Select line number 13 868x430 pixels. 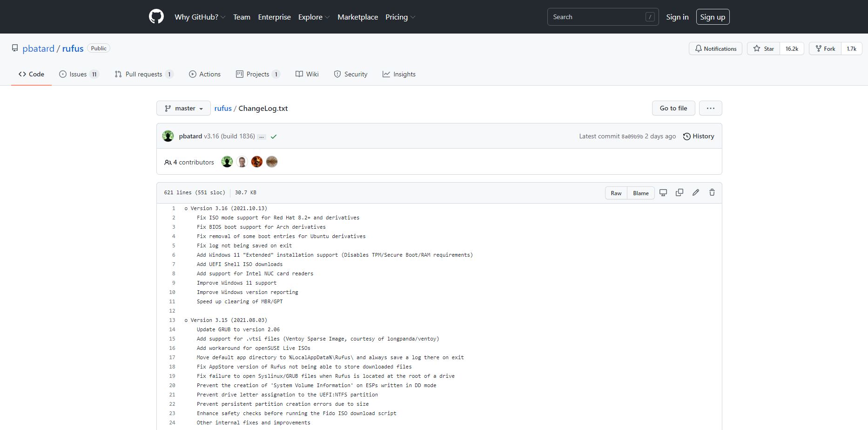tap(172, 320)
